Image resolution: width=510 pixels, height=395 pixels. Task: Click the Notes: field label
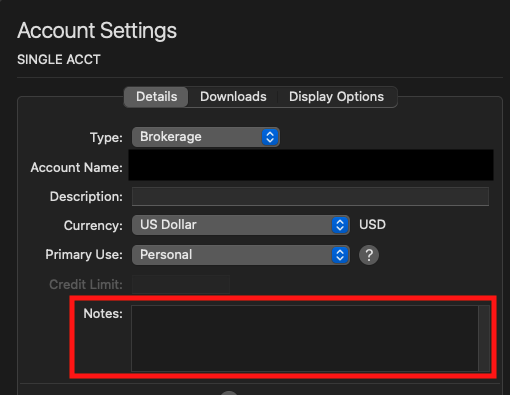pyautogui.click(x=103, y=313)
